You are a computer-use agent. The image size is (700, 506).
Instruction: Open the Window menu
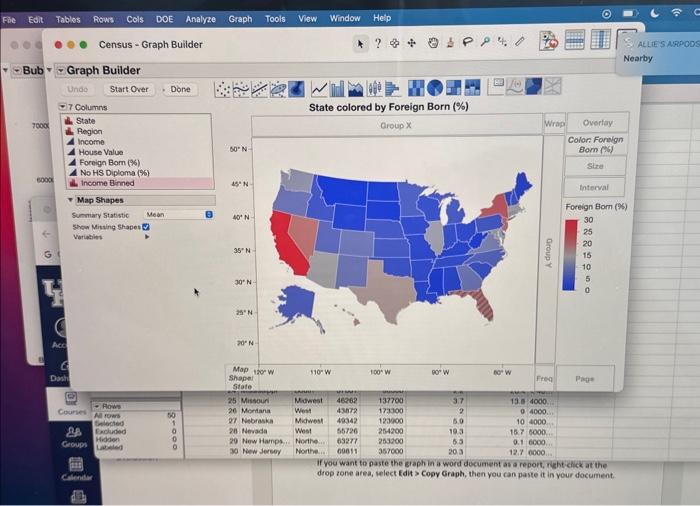pos(345,18)
